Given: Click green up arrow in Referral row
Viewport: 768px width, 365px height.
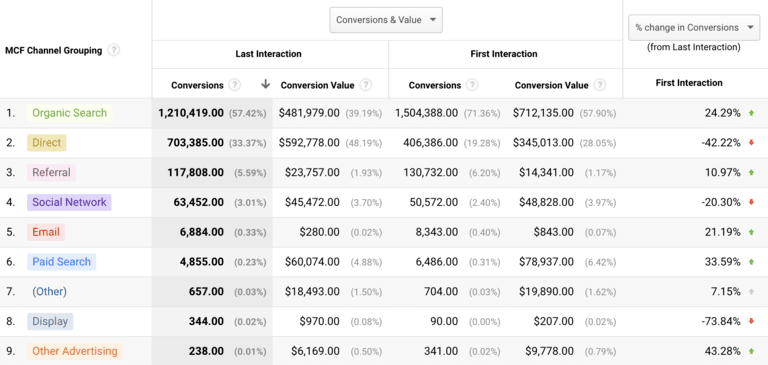Looking at the screenshot, I should click(x=751, y=172).
